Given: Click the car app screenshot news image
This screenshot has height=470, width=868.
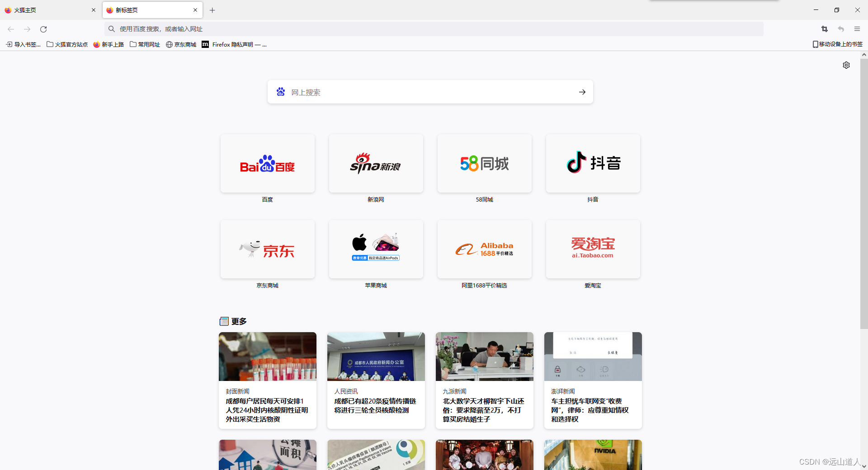Looking at the screenshot, I should [593, 357].
